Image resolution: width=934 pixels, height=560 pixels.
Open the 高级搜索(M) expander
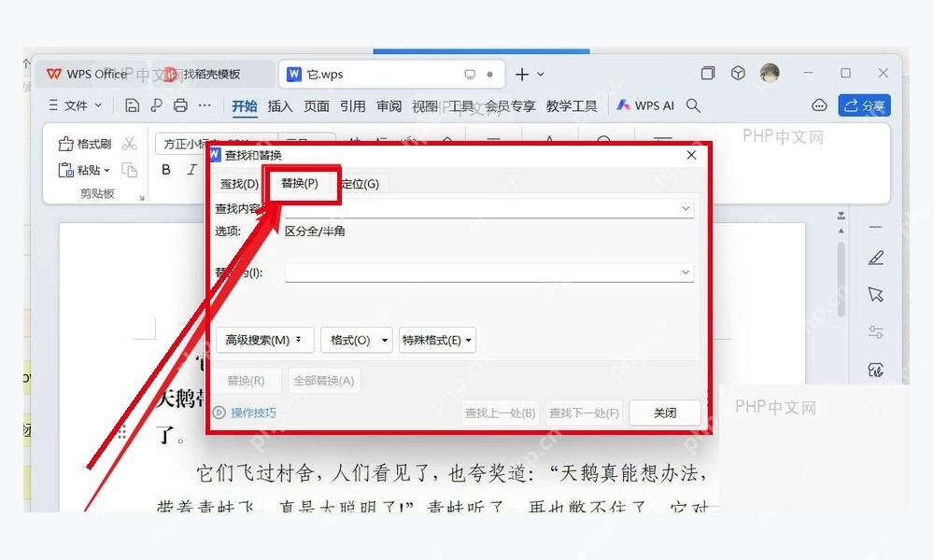coord(264,341)
